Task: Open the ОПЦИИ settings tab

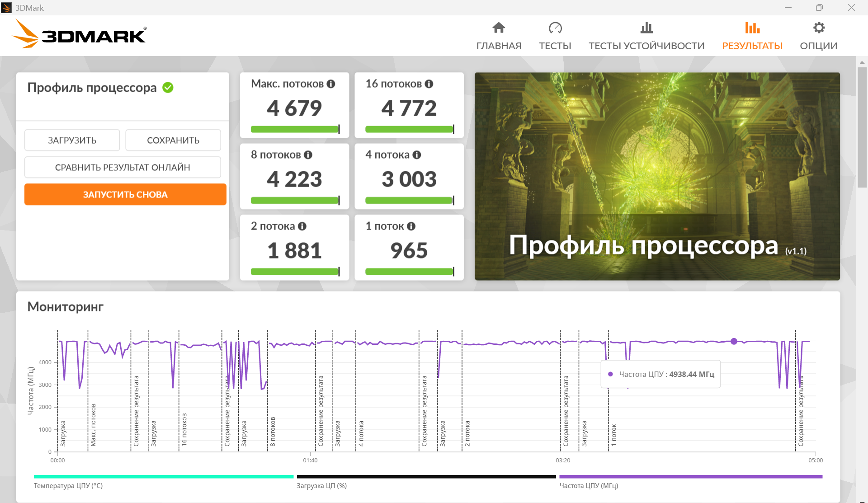Action: pyautogui.click(x=819, y=36)
